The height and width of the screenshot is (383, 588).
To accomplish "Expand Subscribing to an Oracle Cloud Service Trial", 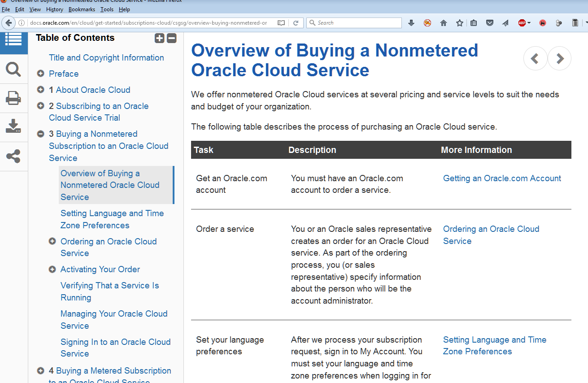I will pyautogui.click(x=40, y=106).
